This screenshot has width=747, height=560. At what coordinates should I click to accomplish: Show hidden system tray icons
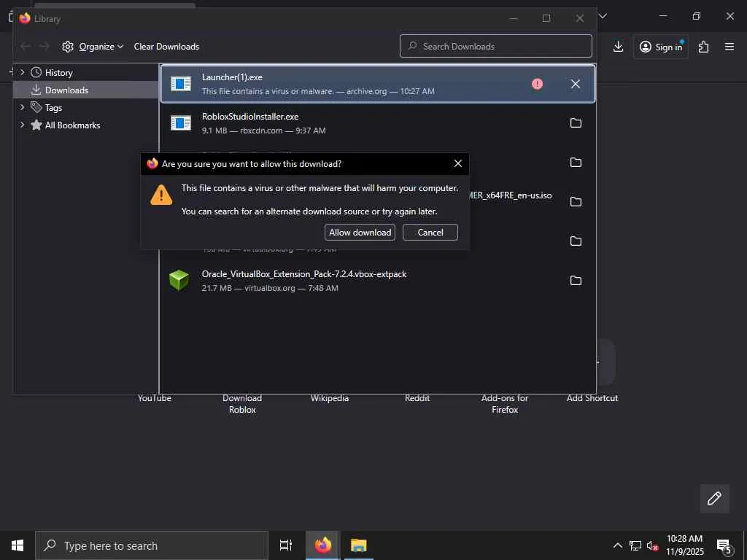tap(617, 545)
